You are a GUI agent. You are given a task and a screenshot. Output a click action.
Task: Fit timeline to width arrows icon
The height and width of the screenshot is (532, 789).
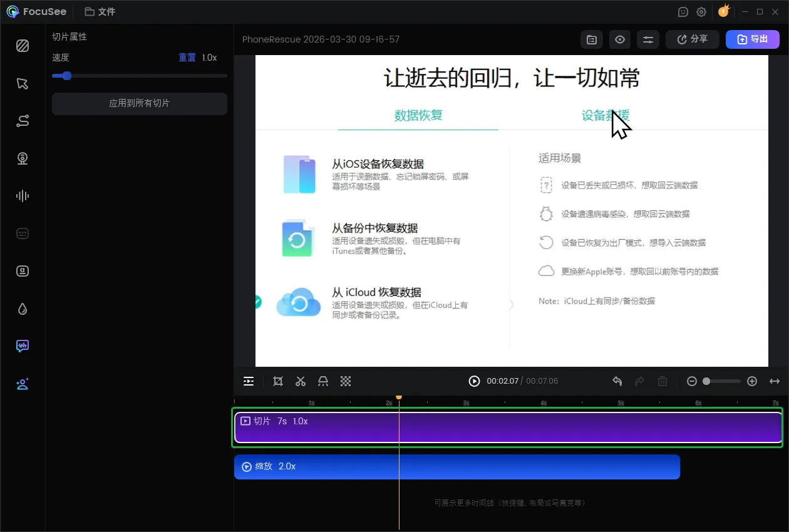pyautogui.click(x=775, y=381)
